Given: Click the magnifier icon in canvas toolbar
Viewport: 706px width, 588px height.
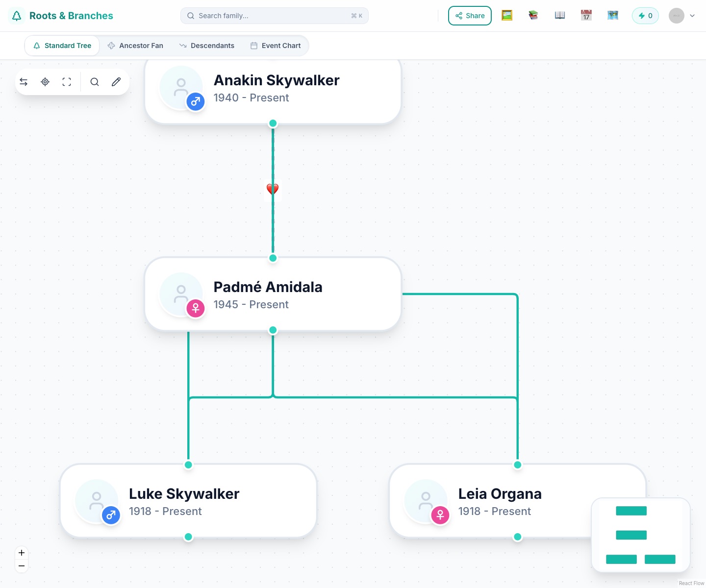Looking at the screenshot, I should point(95,82).
